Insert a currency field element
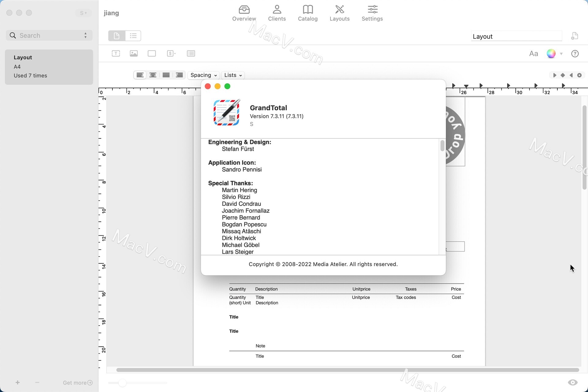This screenshot has width=588, height=392. tap(171, 53)
